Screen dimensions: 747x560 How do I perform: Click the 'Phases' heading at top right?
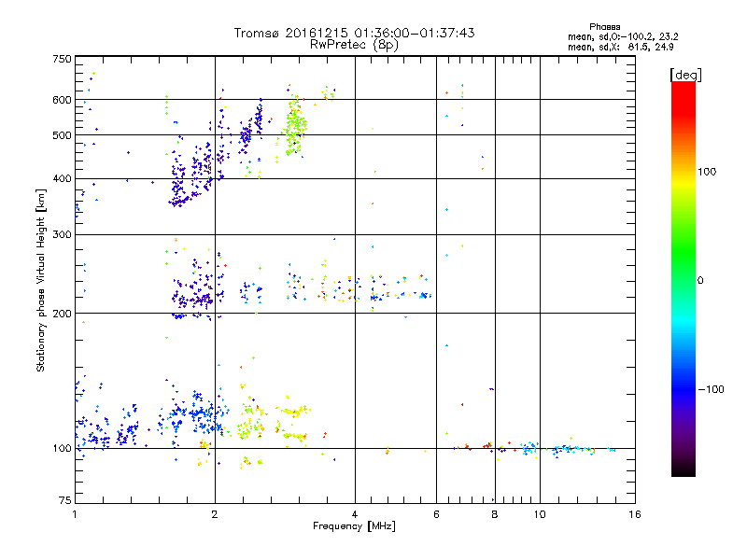[x=604, y=27]
